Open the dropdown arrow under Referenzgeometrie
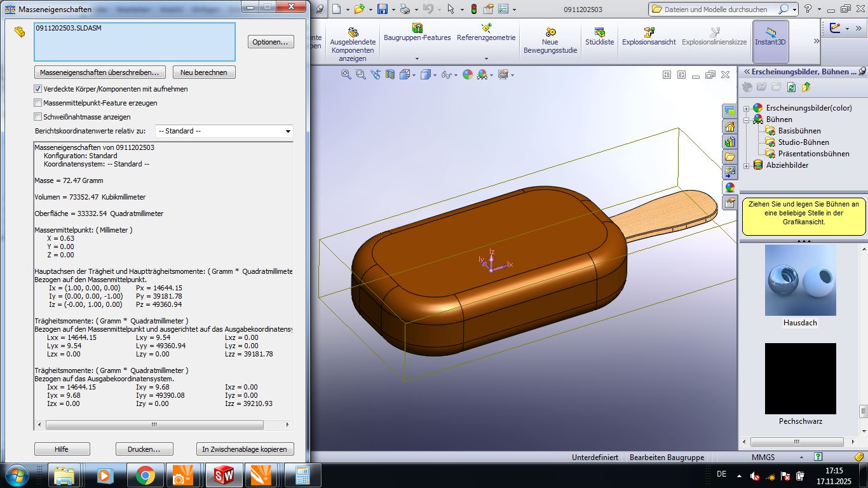The width and height of the screenshot is (868, 488). (x=486, y=58)
